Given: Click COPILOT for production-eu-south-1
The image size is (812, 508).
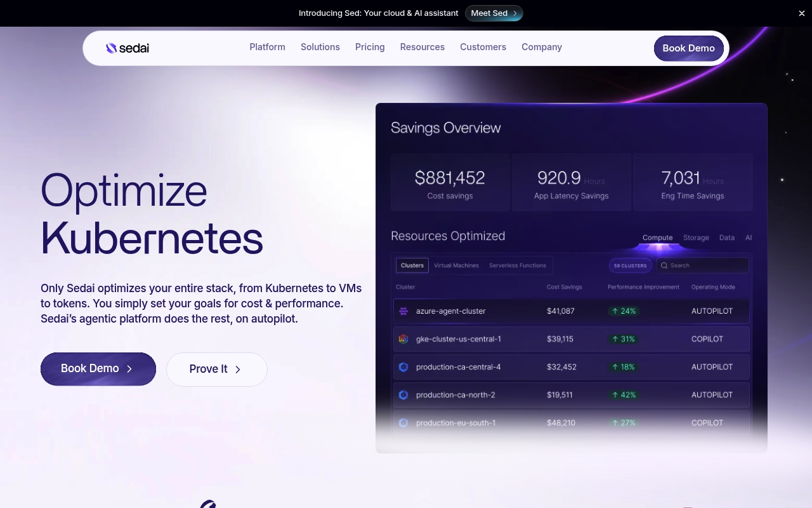Looking at the screenshot, I should pyautogui.click(x=707, y=423).
